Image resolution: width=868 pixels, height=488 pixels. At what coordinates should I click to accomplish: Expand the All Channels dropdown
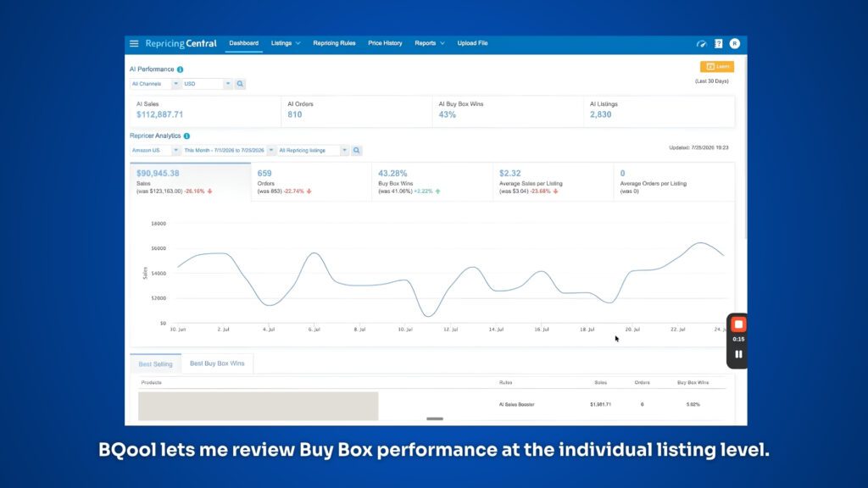(x=154, y=84)
